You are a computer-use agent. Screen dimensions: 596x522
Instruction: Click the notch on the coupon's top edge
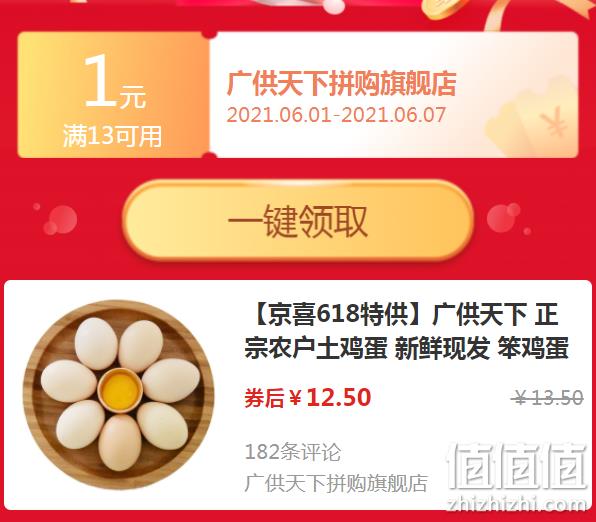click(209, 33)
